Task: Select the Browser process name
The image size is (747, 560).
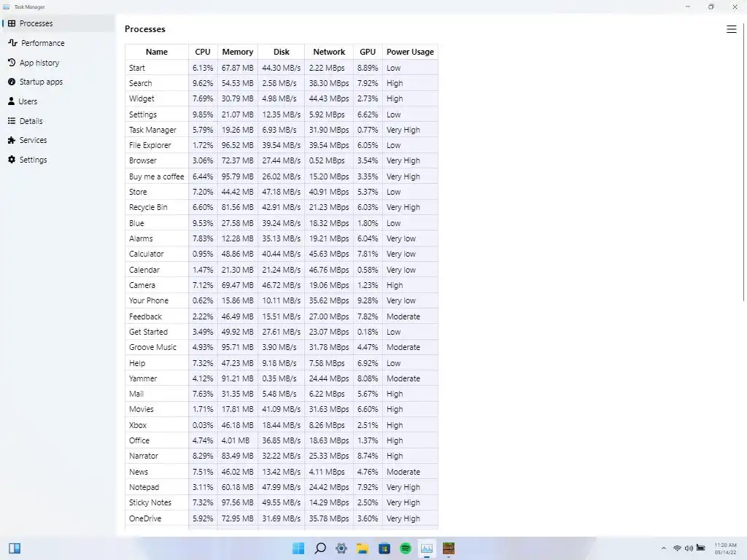Action: (142, 160)
